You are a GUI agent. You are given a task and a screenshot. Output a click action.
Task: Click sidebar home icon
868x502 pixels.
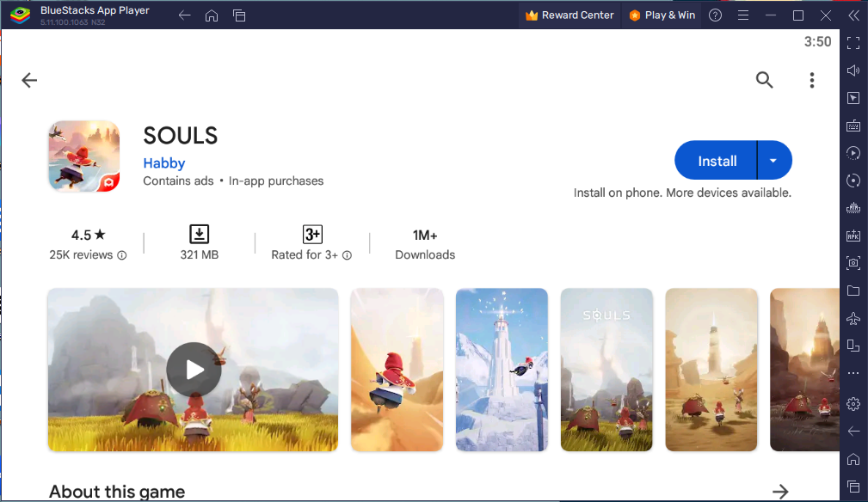(853, 459)
